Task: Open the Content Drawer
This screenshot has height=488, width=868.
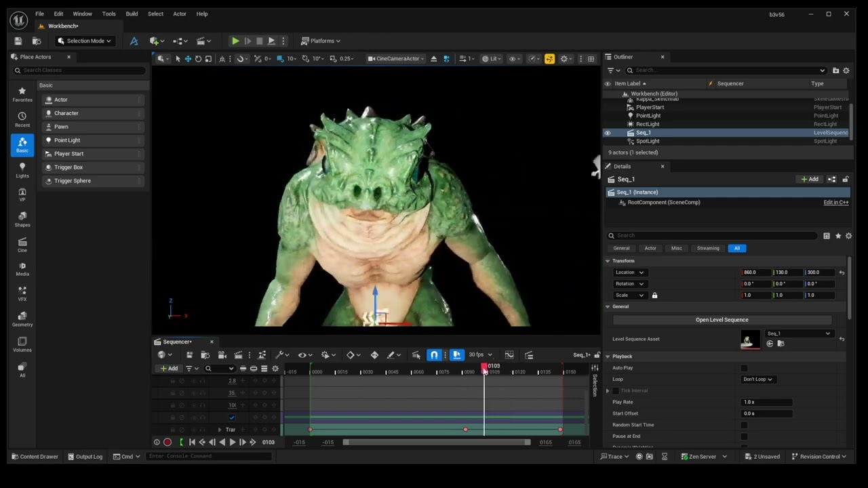Action: click(x=34, y=457)
